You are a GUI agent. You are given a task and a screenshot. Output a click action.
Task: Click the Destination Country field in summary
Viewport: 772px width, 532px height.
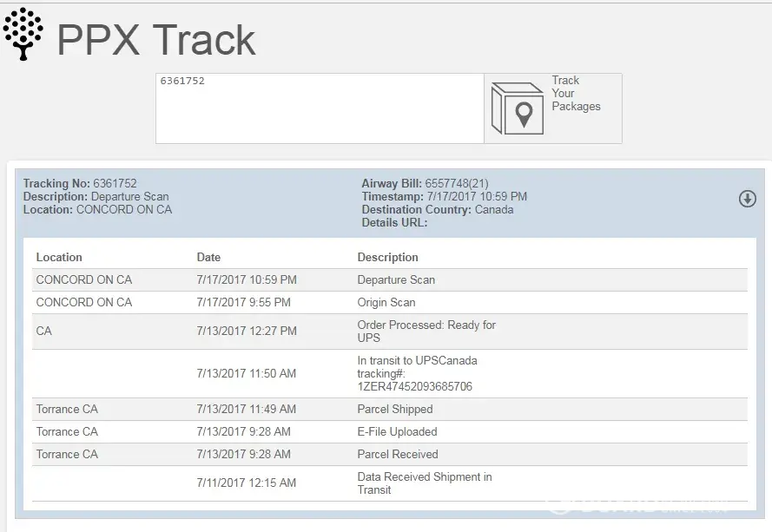(438, 209)
